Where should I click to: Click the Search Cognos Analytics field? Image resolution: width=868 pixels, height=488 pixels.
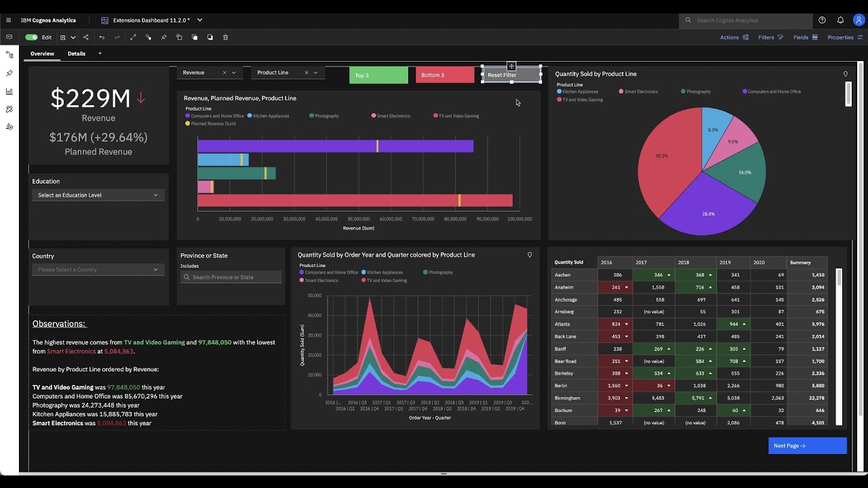(x=745, y=20)
